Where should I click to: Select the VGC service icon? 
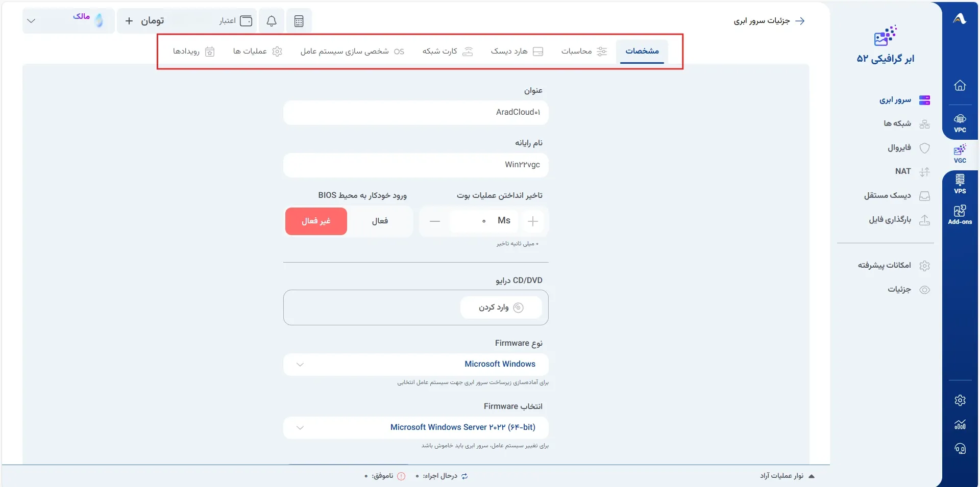tap(960, 153)
